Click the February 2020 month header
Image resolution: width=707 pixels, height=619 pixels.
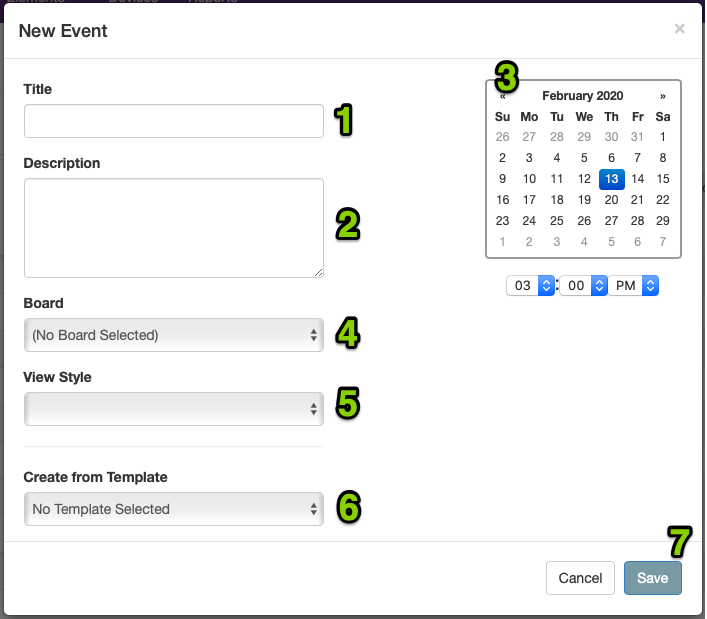(x=583, y=96)
